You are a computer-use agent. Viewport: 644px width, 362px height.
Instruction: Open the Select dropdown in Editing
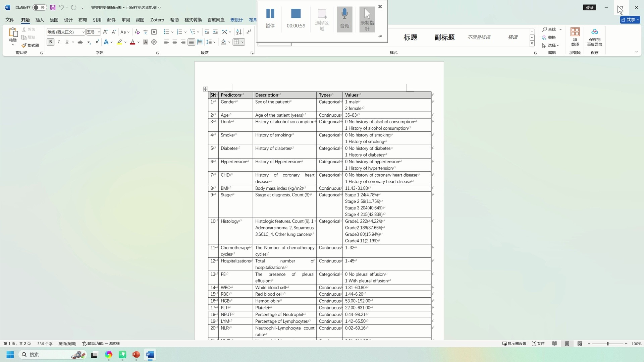(x=550, y=45)
